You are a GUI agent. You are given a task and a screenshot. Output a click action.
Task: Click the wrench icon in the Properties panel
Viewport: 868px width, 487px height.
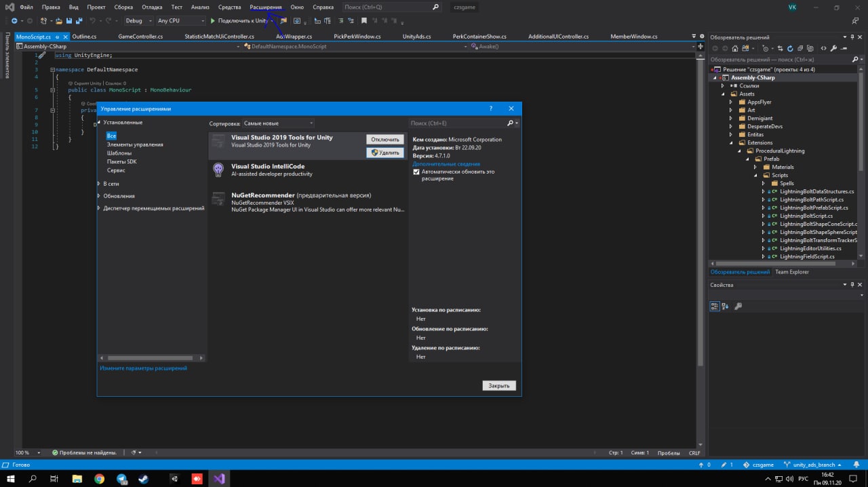[738, 306]
